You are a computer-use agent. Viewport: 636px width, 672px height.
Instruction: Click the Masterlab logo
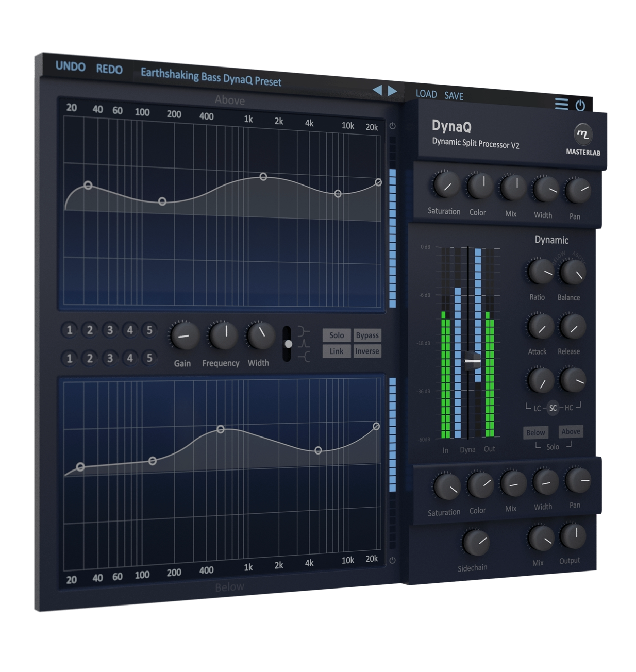coord(583,135)
